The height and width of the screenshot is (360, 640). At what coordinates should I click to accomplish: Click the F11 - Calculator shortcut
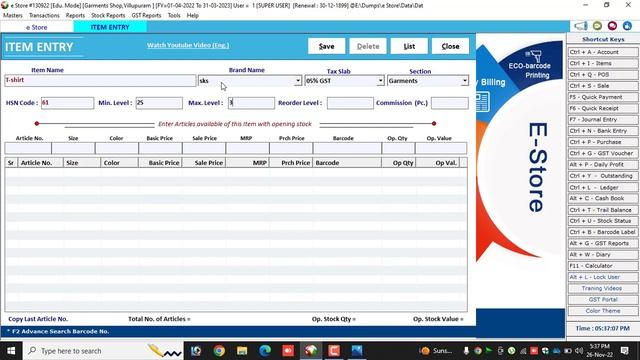[x=603, y=266]
